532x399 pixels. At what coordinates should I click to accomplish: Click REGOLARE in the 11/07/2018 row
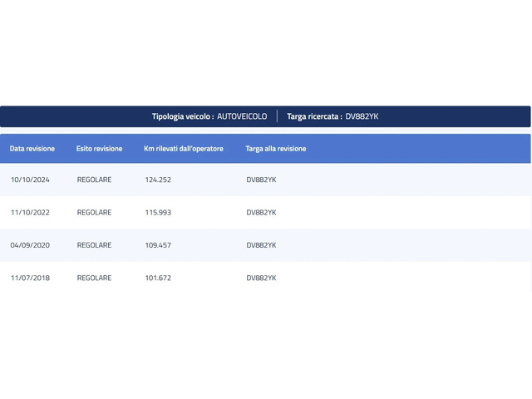tap(94, 278)
